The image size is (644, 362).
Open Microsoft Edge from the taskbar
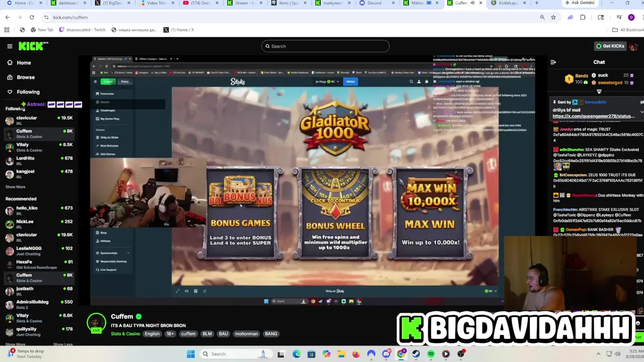pos(296,354)
